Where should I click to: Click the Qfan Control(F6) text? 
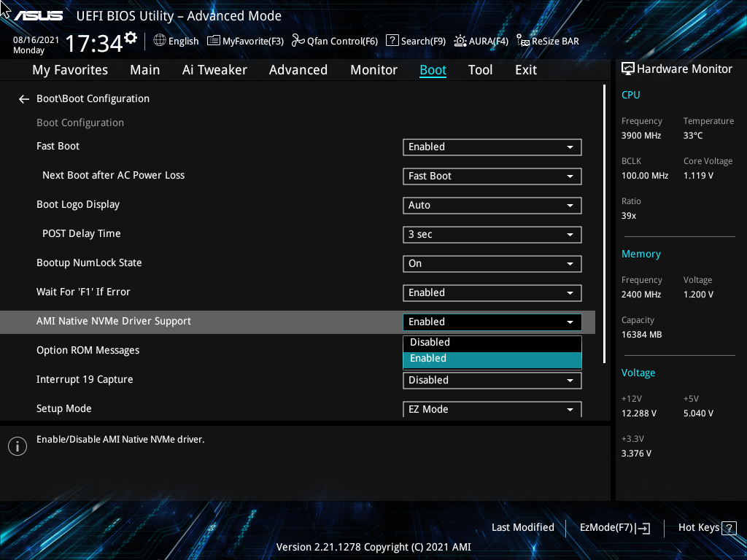tap(343, 42)
